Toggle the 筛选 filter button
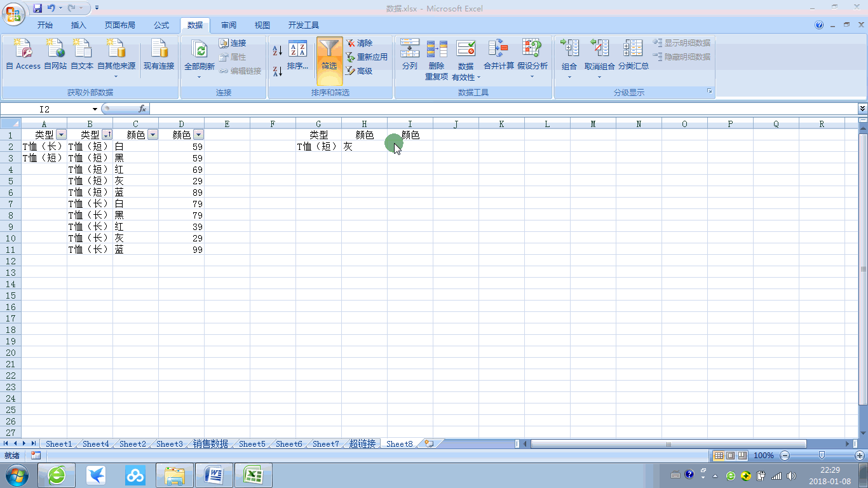 [329, 61]
